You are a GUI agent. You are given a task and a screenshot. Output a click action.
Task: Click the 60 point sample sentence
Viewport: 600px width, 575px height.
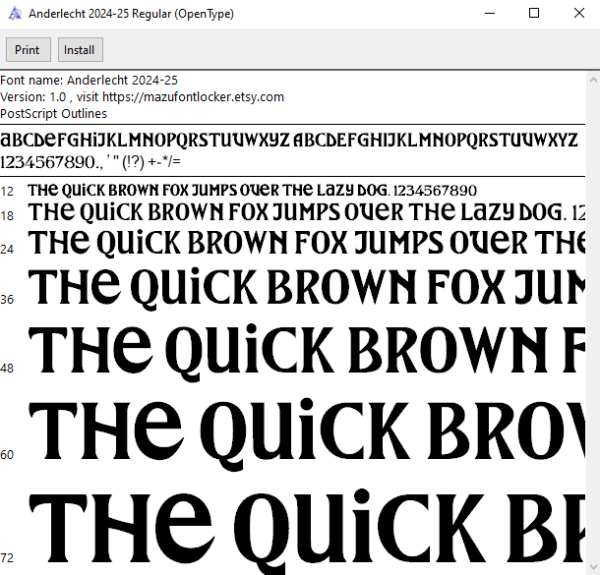[x=307, y=434]
